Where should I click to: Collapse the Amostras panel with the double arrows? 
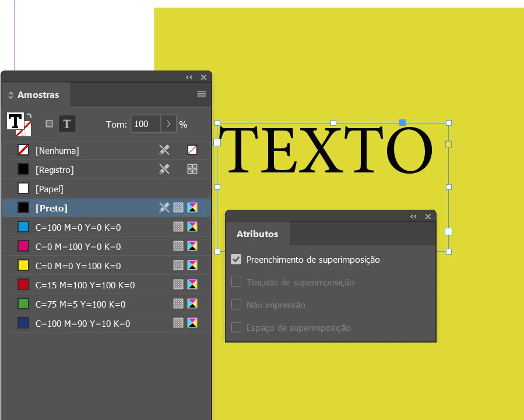[189, 77]
